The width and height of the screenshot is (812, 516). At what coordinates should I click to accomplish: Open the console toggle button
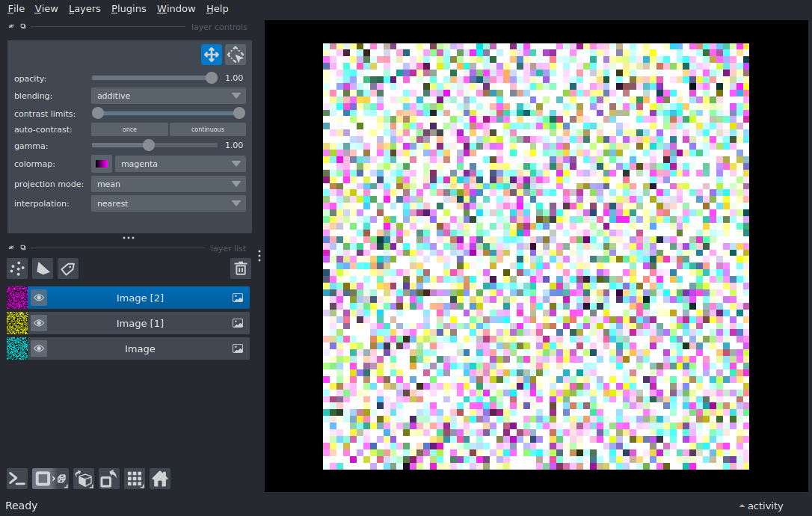tap(17, 479)
